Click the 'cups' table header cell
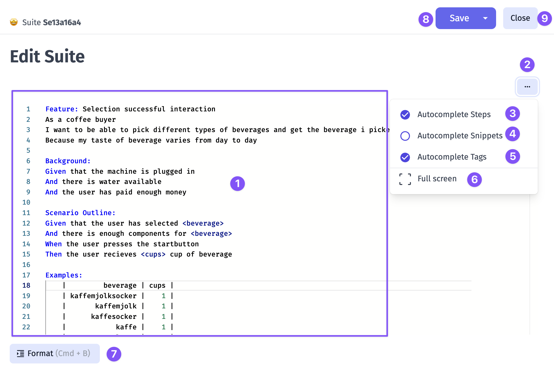This screenshot has height=392, width=554. (157, 285)
